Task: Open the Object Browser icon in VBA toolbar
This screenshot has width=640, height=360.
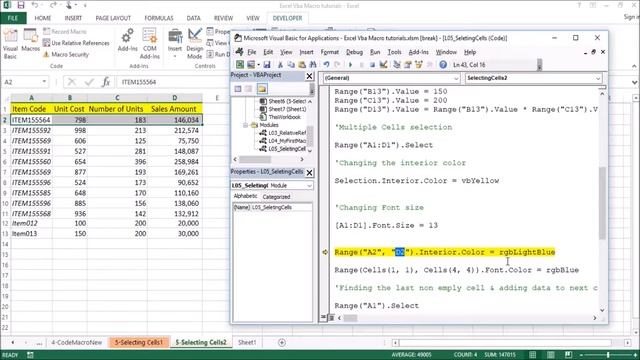Action: 419,64
